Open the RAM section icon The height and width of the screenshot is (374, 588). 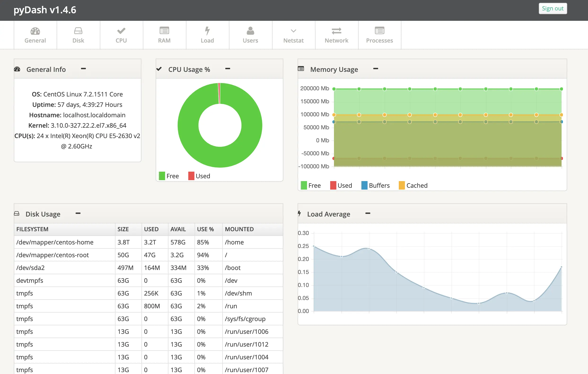click(x=164, y=31)
